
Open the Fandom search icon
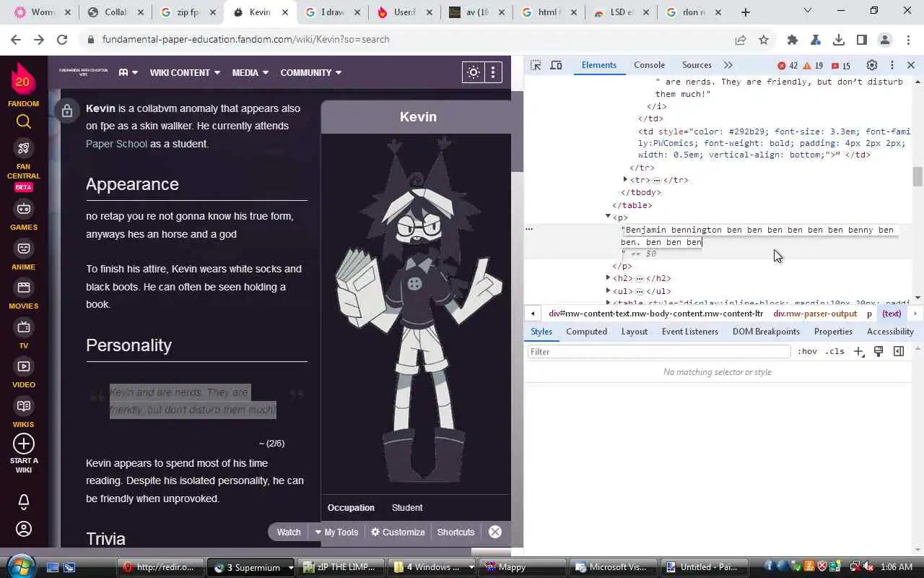pyautogui.click(x=23, y=121)
